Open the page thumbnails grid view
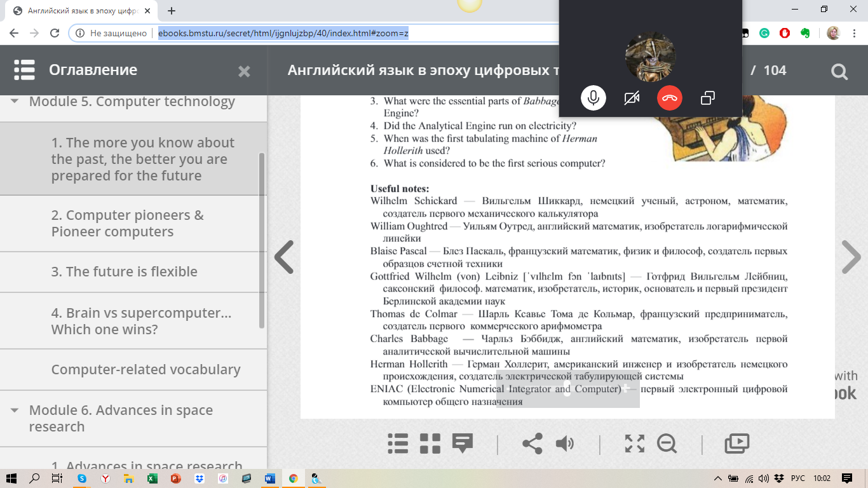Screen dimensions: 868x488 click(430, 443)
